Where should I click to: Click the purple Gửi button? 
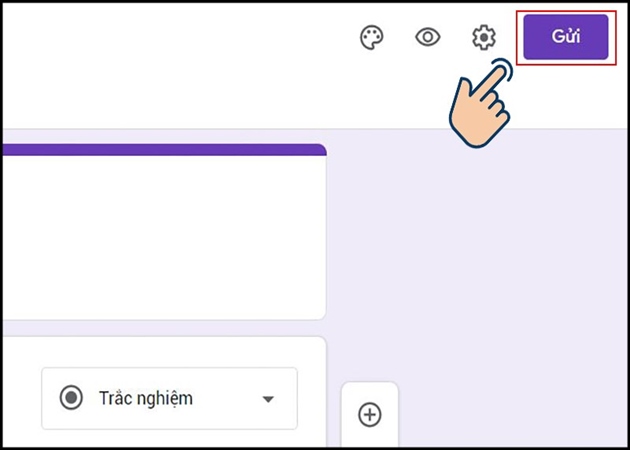point(566,37)
